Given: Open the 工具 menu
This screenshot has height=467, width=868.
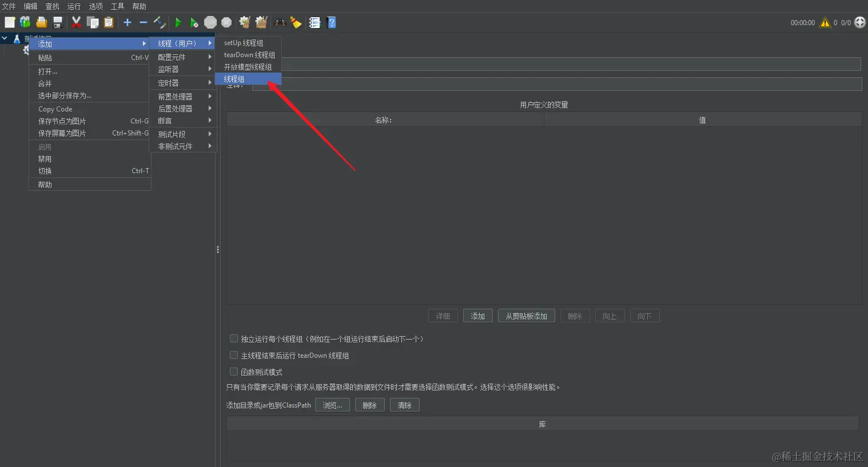Looking at the screenshot, I should [x=117, y=6].
